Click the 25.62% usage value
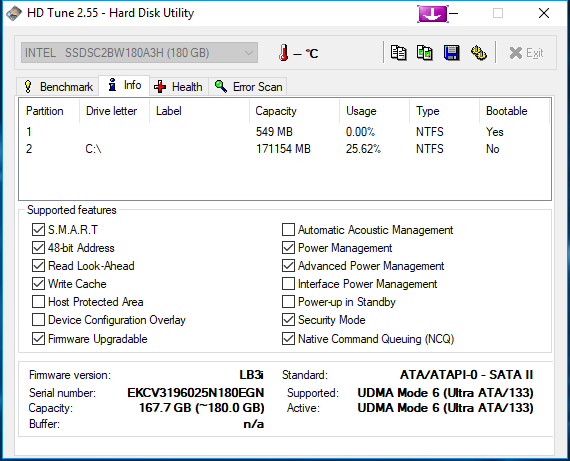Image resolution: width=570 pixels, height=461 pixels. [x=363, y=149]
